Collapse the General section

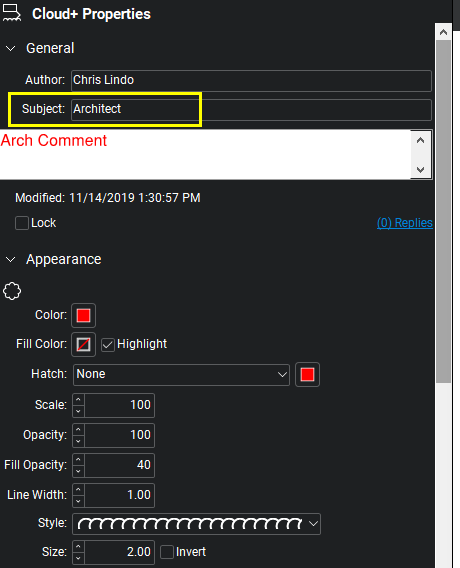click(11, 48)
